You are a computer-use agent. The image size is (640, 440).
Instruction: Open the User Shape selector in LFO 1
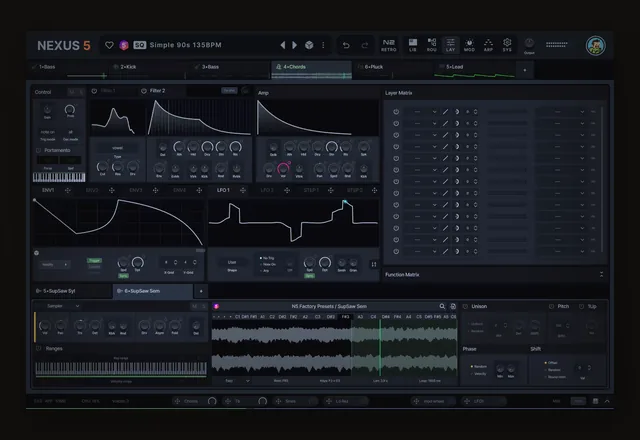pyautogui.click(x=232, y=262)
